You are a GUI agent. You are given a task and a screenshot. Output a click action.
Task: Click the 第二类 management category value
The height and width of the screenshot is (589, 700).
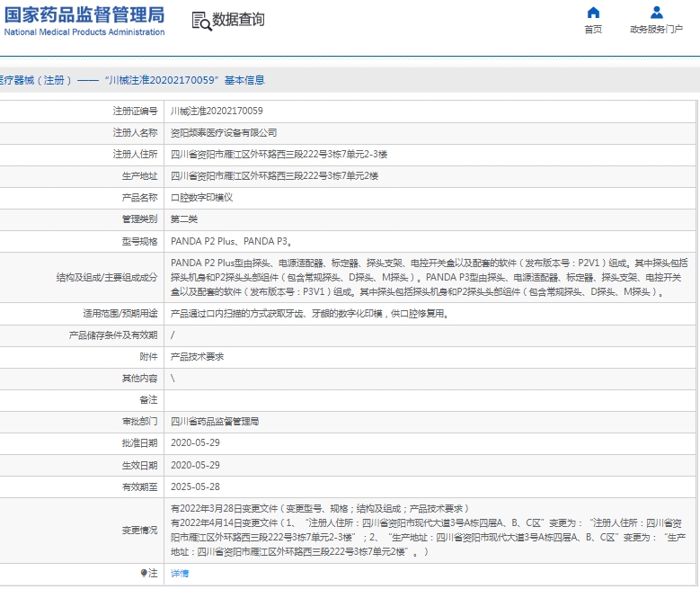184,219
